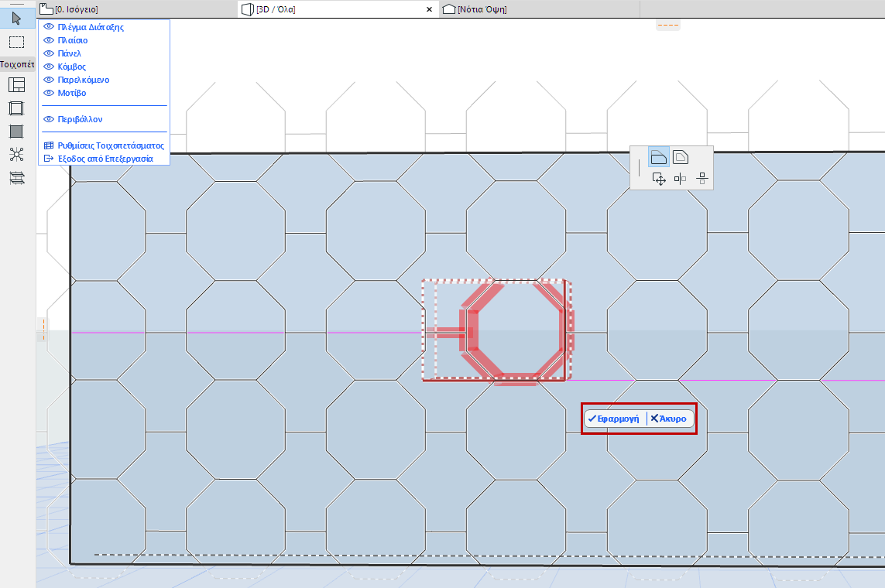The height and width of the screenshot is (588, 885).
Task: Select the highlighted panel type option
Action: [659, 156]
